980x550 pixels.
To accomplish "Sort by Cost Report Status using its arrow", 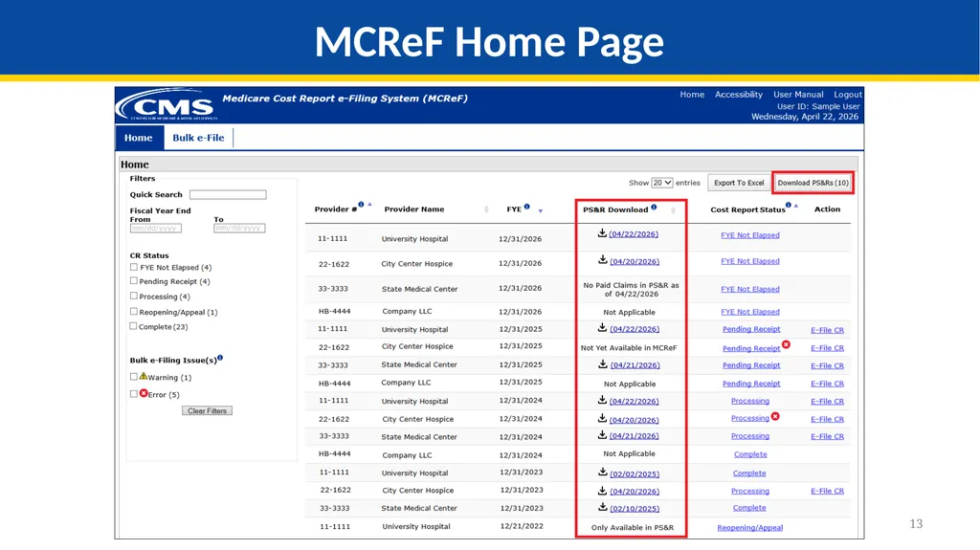I will 796,206.
